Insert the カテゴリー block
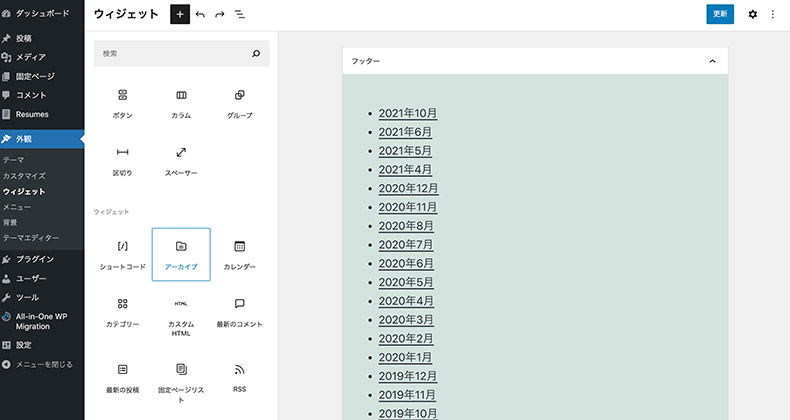Image resolution: width=790 pixels, height=420 pixels. 122,313
